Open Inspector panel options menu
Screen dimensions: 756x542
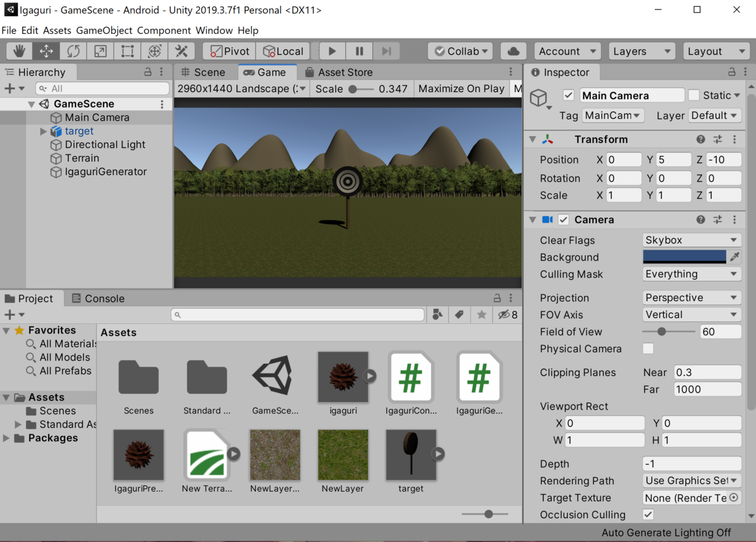click(x=745, y=72)
